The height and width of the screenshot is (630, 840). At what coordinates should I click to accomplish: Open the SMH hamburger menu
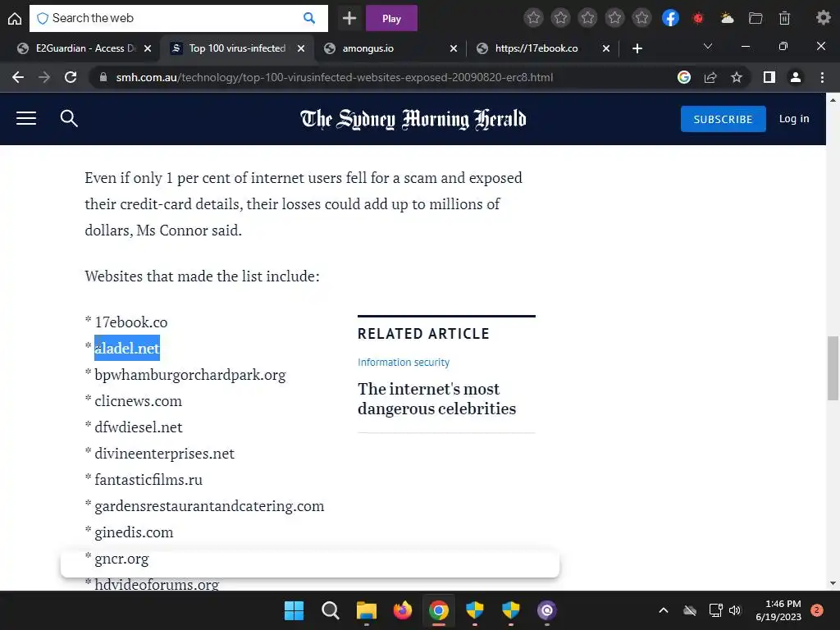[26, 118]
